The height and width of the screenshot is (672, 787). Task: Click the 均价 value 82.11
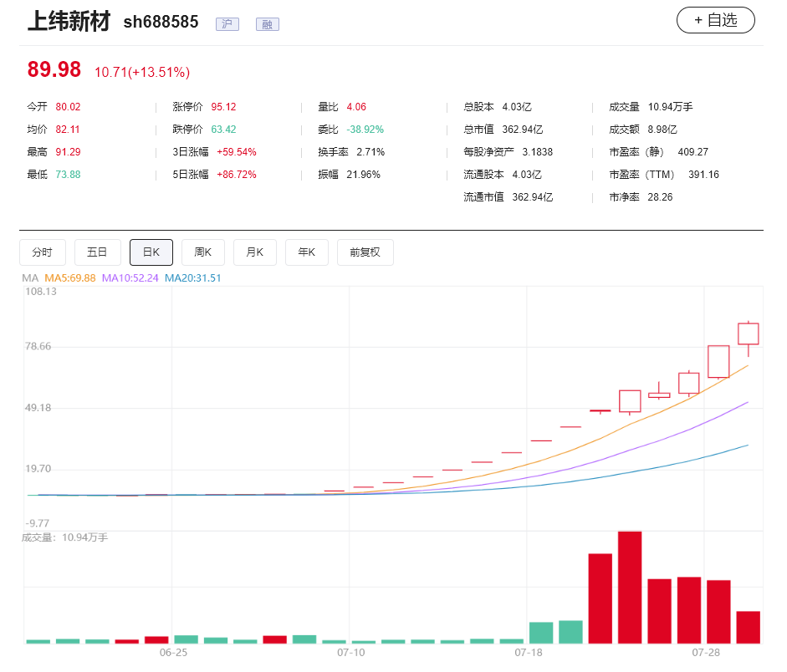pos(67,130)
